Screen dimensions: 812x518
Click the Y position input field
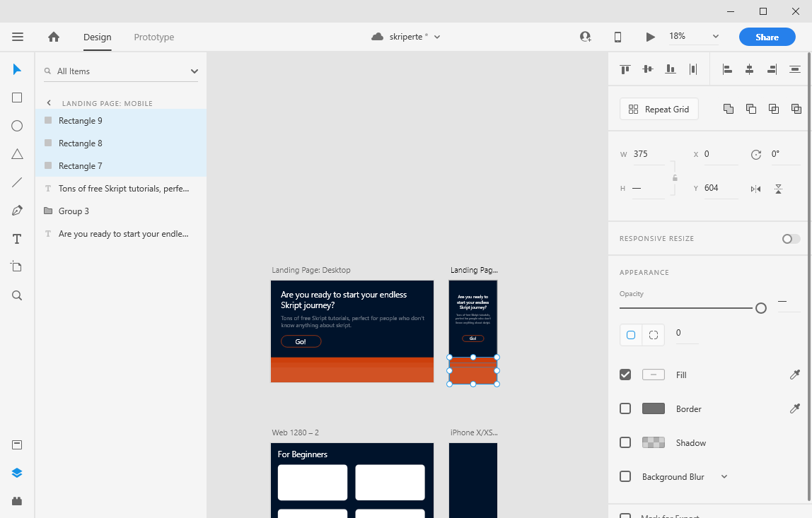[x=720, y=189]
